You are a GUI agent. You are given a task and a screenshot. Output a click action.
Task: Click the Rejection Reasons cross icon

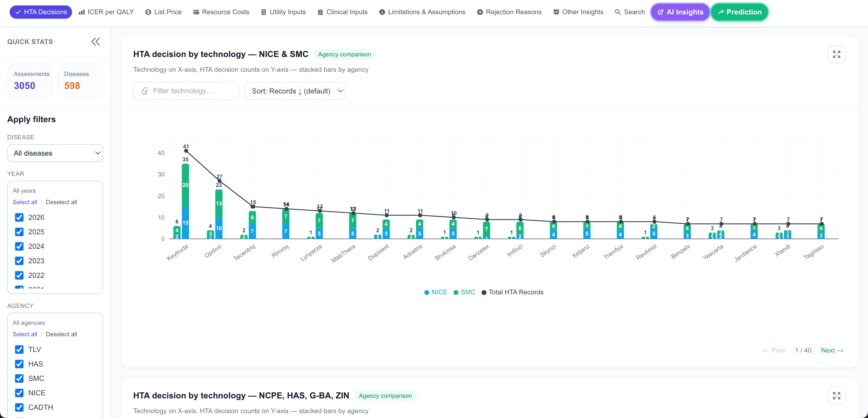480,12
